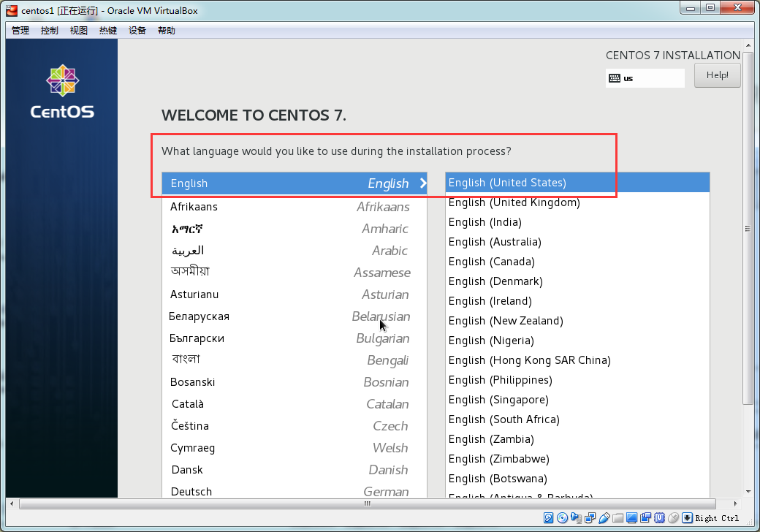Click the keyboard capture arrow icon

(x=688, y=518)
